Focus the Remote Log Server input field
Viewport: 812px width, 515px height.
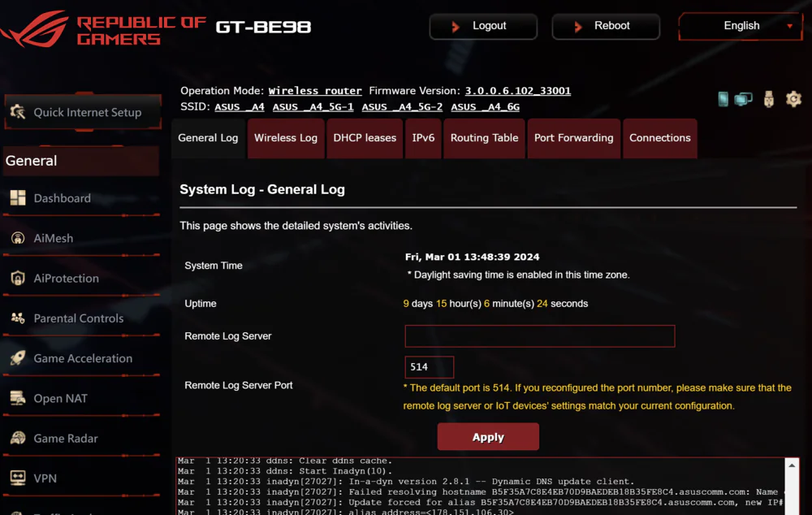coord(540,336)
